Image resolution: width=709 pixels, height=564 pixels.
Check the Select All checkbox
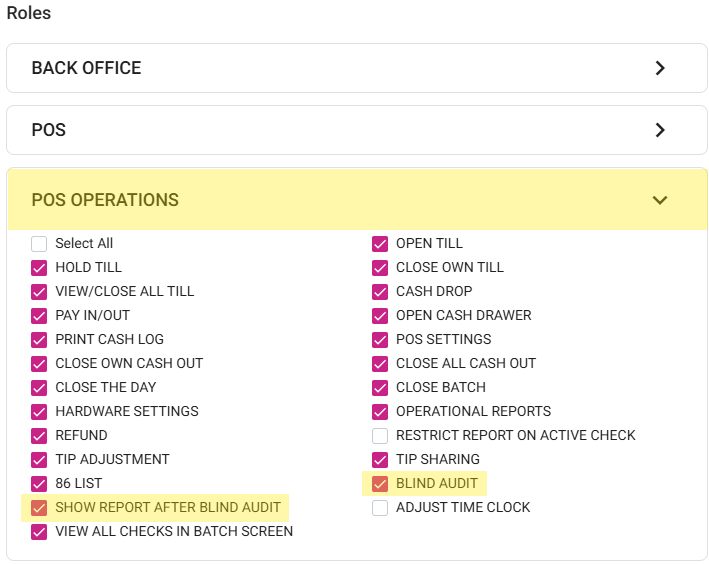[x=39, y=243]
